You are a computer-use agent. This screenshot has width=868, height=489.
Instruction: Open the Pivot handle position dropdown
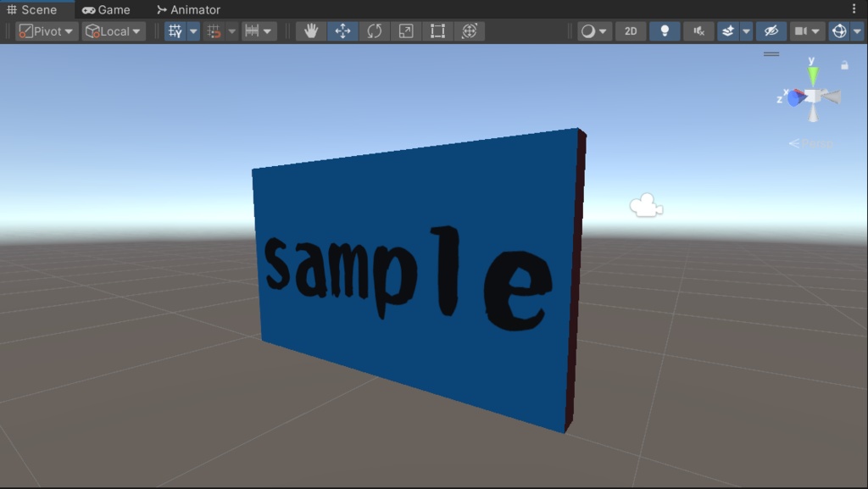46,31
